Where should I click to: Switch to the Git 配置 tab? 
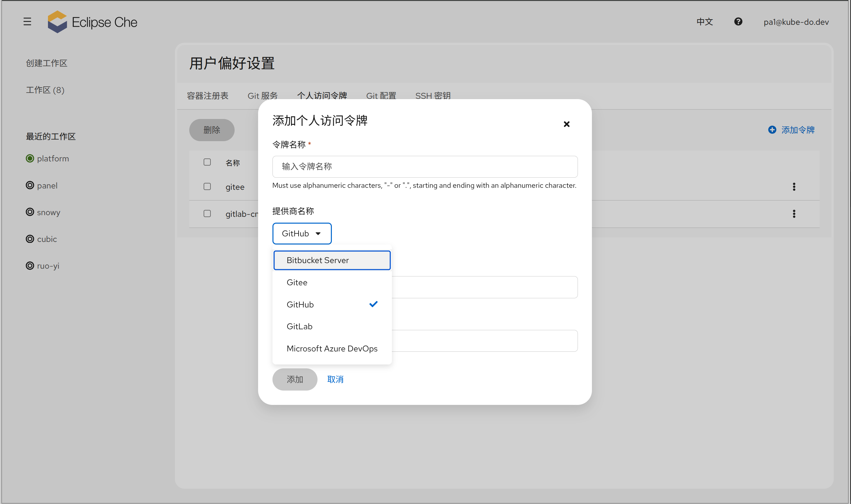point(381,96)
